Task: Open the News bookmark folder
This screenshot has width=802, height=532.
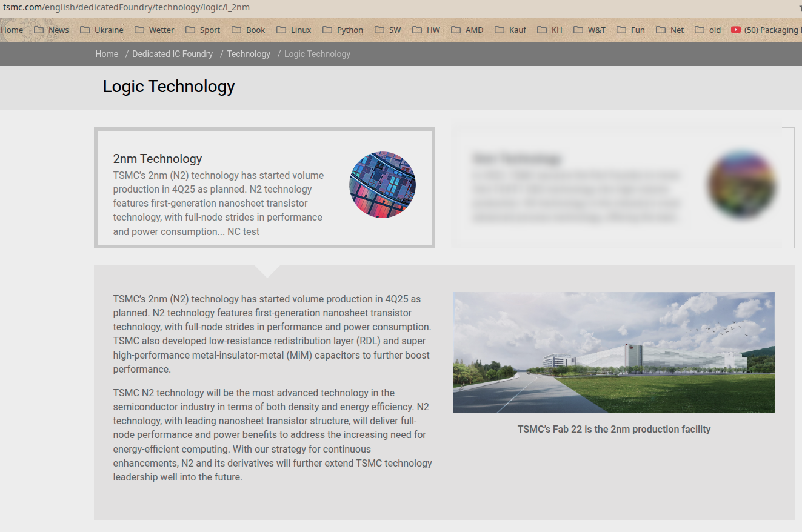Action: click(52, 30)
